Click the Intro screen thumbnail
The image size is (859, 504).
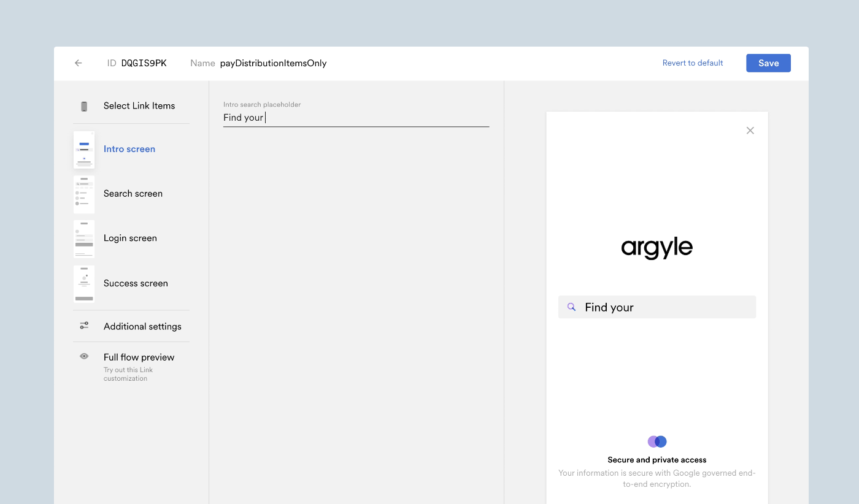pyautogui.click(x=84, y=150)
